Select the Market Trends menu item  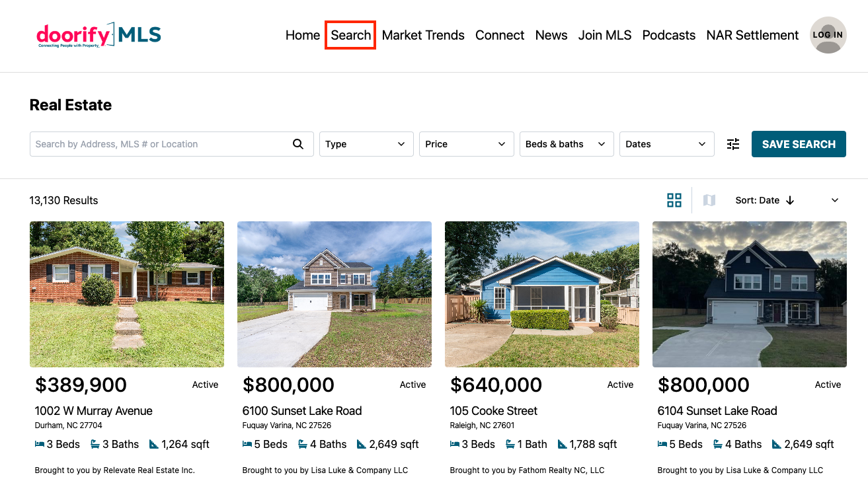click(422, 35)
